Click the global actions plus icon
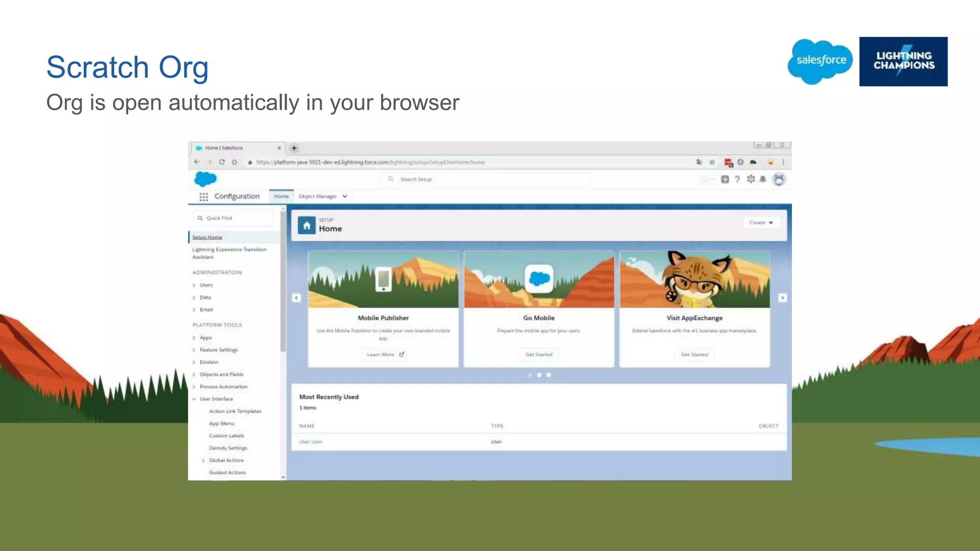Viewport: 980px width, 551px height. [725, 179]
